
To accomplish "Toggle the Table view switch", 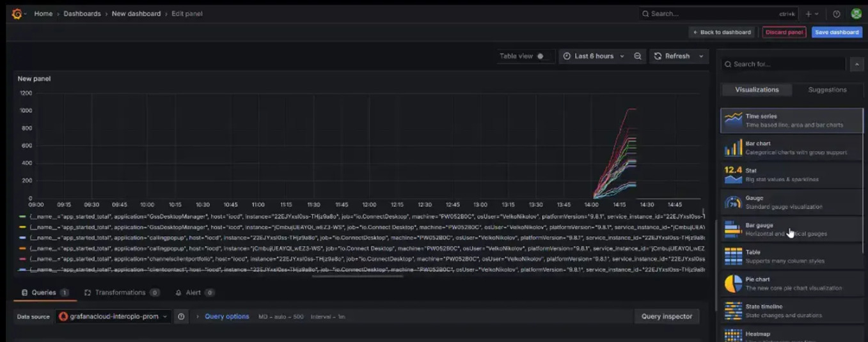I will (x=542, y=56).
